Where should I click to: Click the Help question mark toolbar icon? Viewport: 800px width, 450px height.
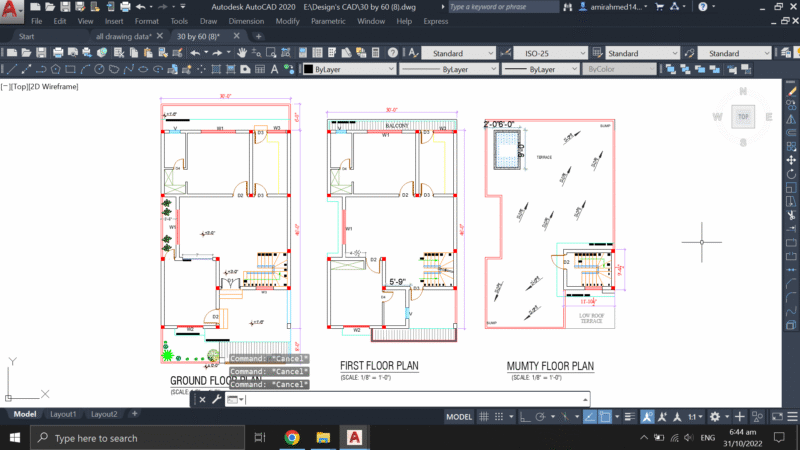392,53
